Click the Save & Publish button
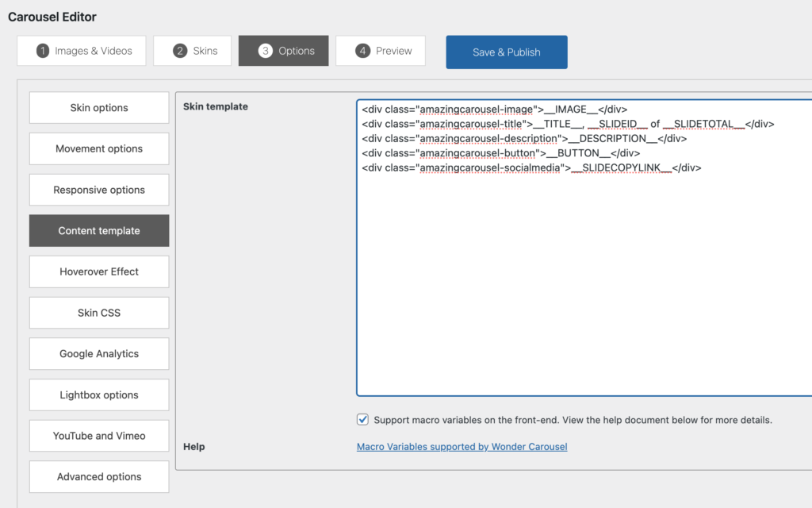 506,52
